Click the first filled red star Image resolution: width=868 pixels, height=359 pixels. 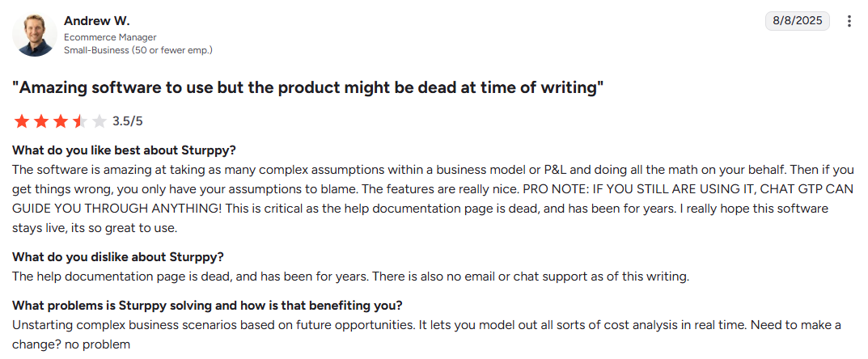(22, 121)
